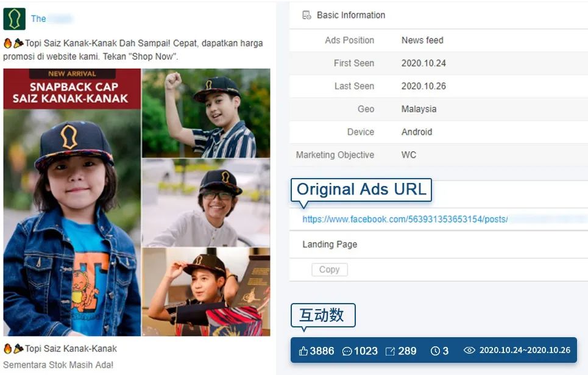View the boy holding cap brim photo

coord(206,291)
